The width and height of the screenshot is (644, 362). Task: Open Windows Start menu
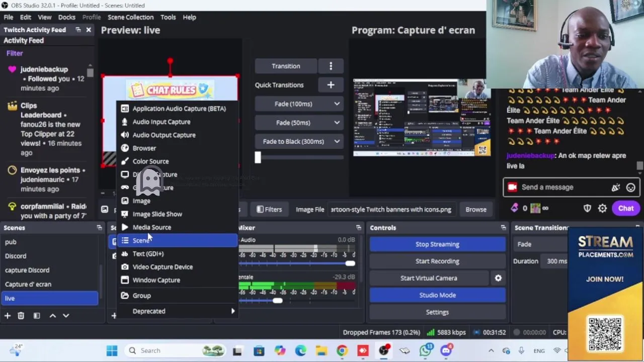pos(112,350)
